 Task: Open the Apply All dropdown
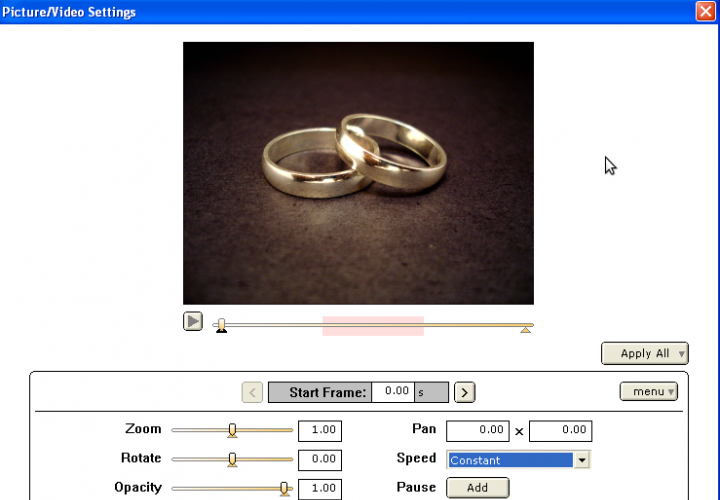coord(645,353)
